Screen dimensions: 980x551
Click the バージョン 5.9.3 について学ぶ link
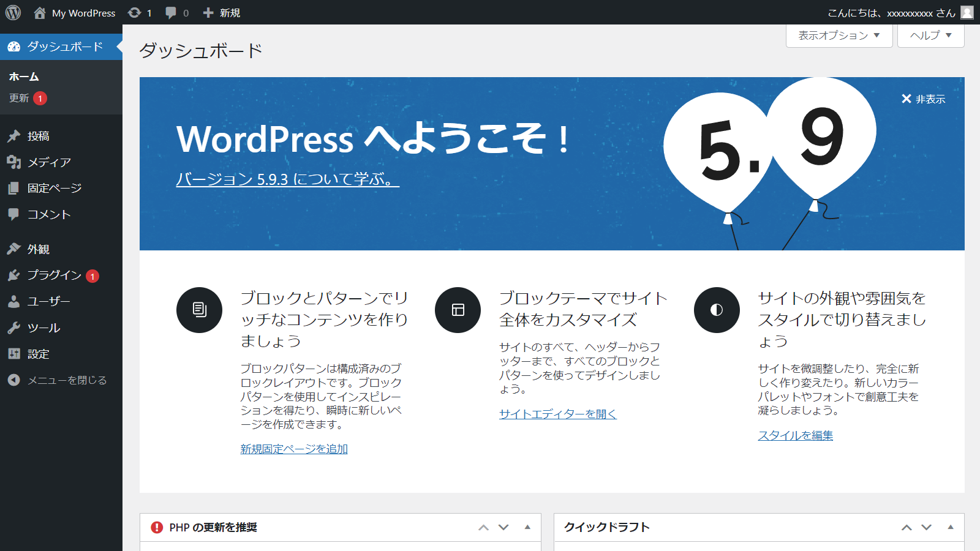click(287, 179)
